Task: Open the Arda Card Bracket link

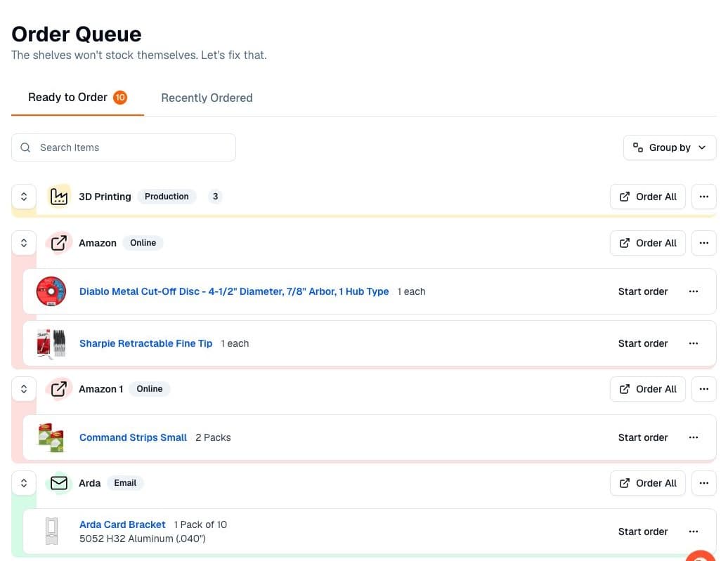Action: 122,524
